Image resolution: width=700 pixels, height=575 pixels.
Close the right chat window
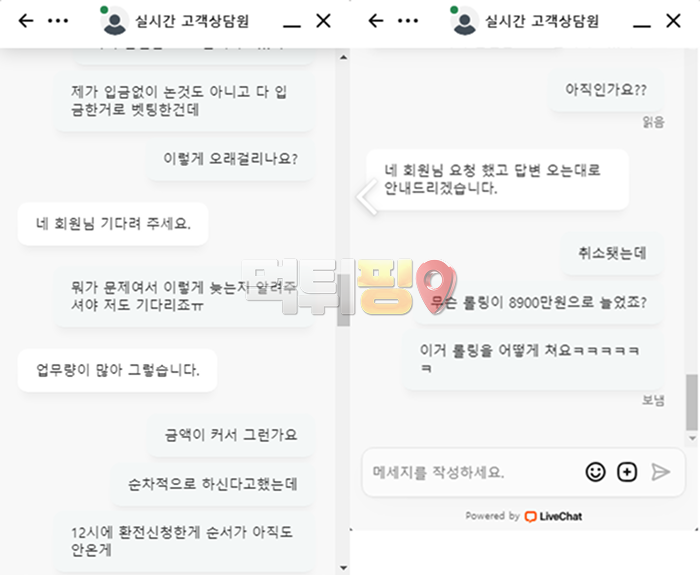tap(673, 21)
